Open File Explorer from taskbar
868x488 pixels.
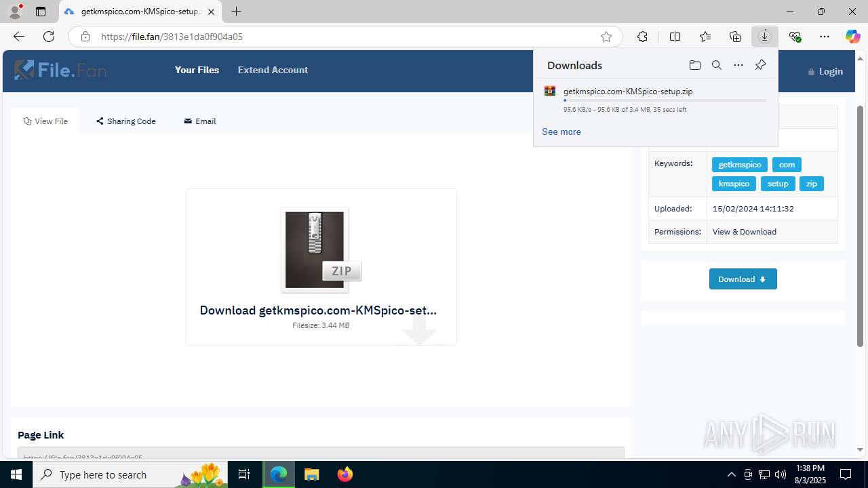pyautogui.click(x=311, y=474)
